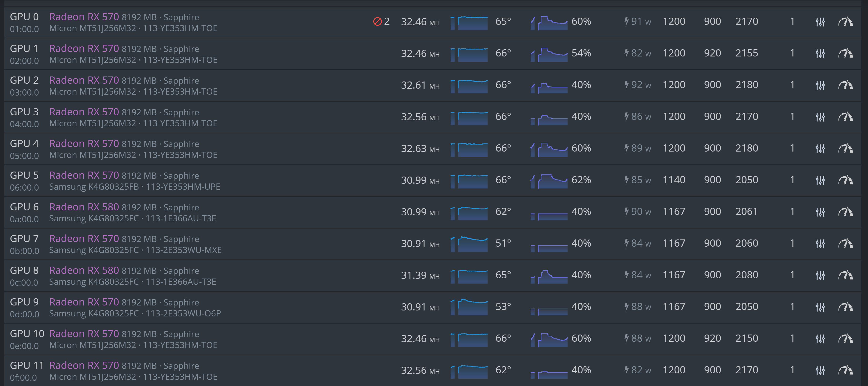Click the power lightning icon on GPU 2
868x386 pixels.
(x=626, y=85)
